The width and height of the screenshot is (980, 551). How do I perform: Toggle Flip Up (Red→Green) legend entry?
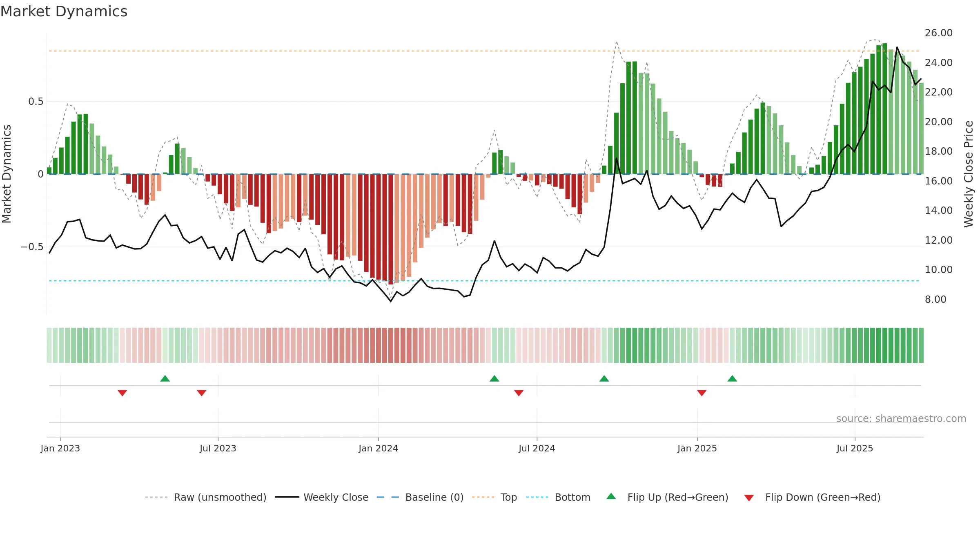tap(667, 497)
